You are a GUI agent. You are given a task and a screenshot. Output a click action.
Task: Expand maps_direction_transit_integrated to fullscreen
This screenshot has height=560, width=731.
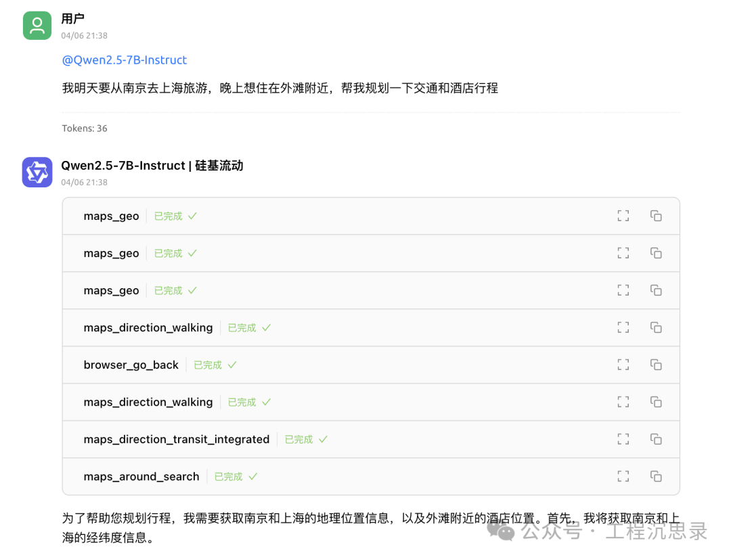[x=623, y=438]
